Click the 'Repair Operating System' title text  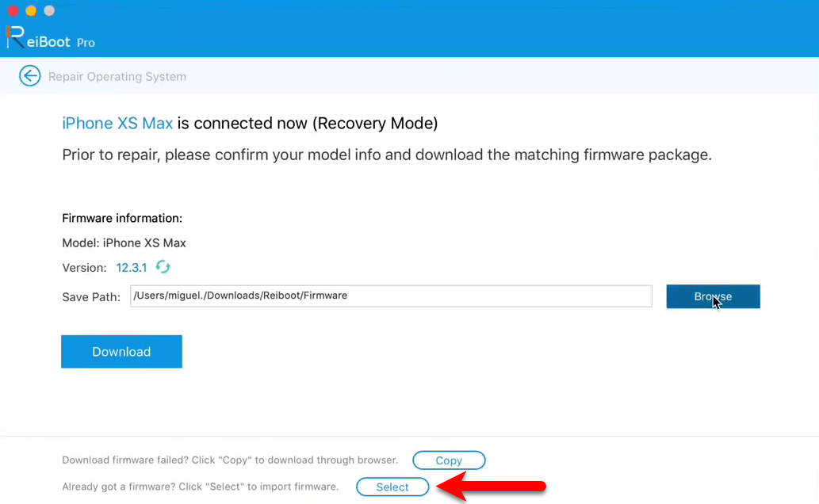tap(117, 77)
